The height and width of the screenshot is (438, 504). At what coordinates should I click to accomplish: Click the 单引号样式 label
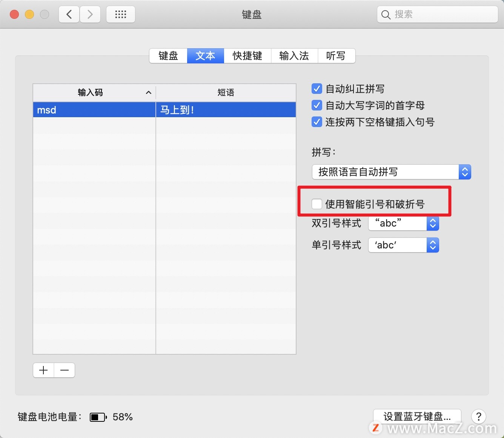point(337,245)
